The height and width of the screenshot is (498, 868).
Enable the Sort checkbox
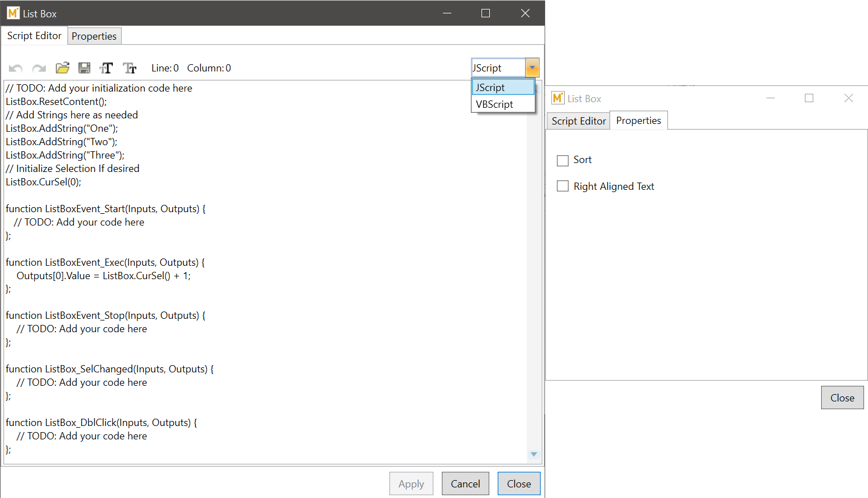(562, 160)
